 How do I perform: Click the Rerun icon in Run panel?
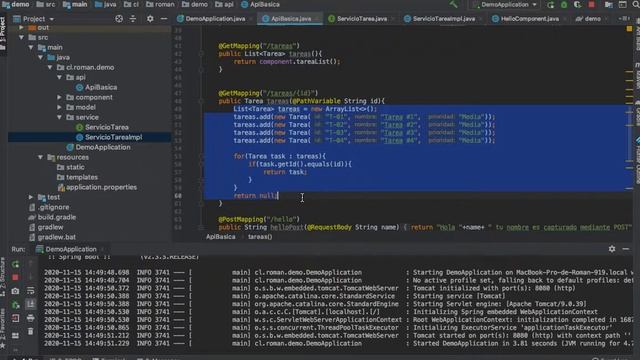point(16,264)
